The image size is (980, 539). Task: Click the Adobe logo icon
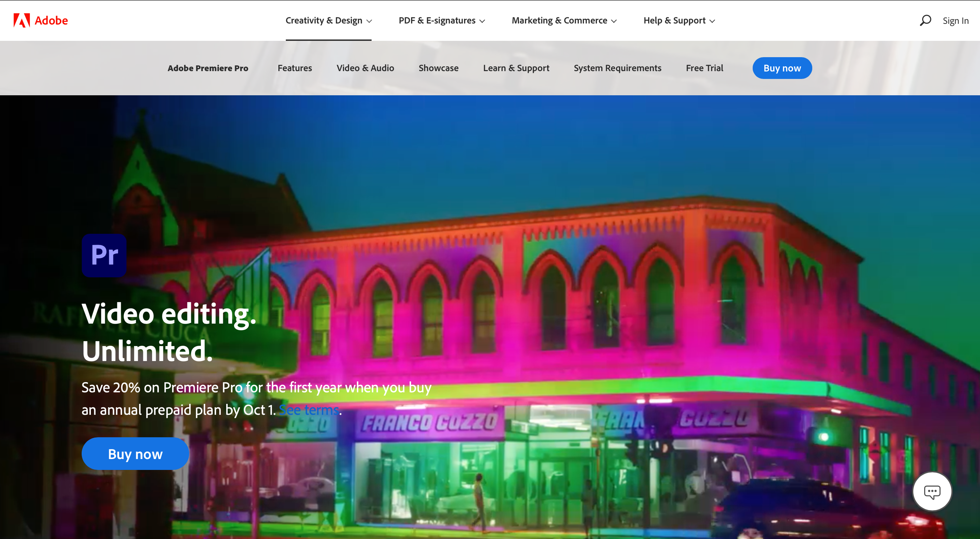tap(21, 20)
